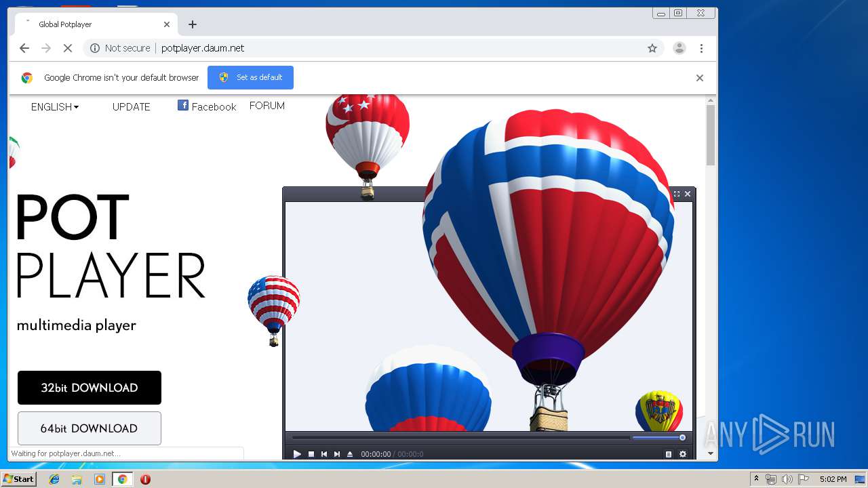Stop loading the page
Image resolution: width=868 pixels, height=488 pixels.
68,48
